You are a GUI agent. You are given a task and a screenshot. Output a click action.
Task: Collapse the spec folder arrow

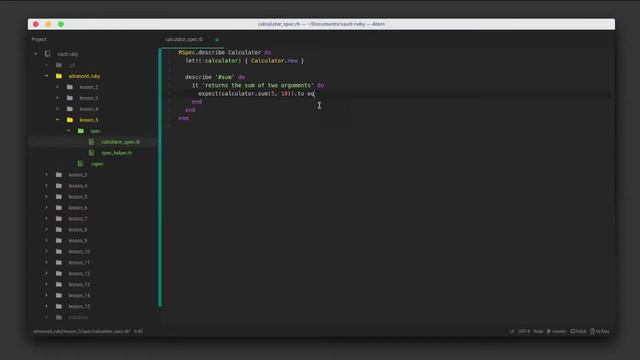(x=69, y=131)
